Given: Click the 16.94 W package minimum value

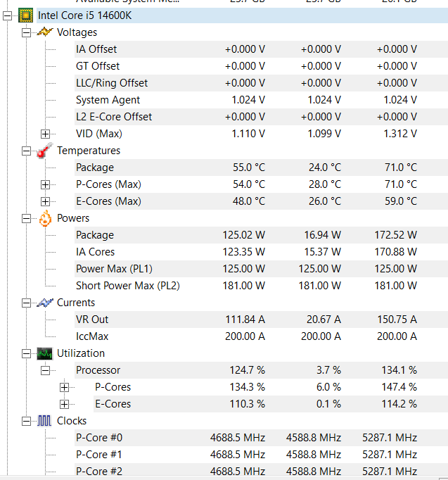Looking at the screenshot, I should pos(322,235).
